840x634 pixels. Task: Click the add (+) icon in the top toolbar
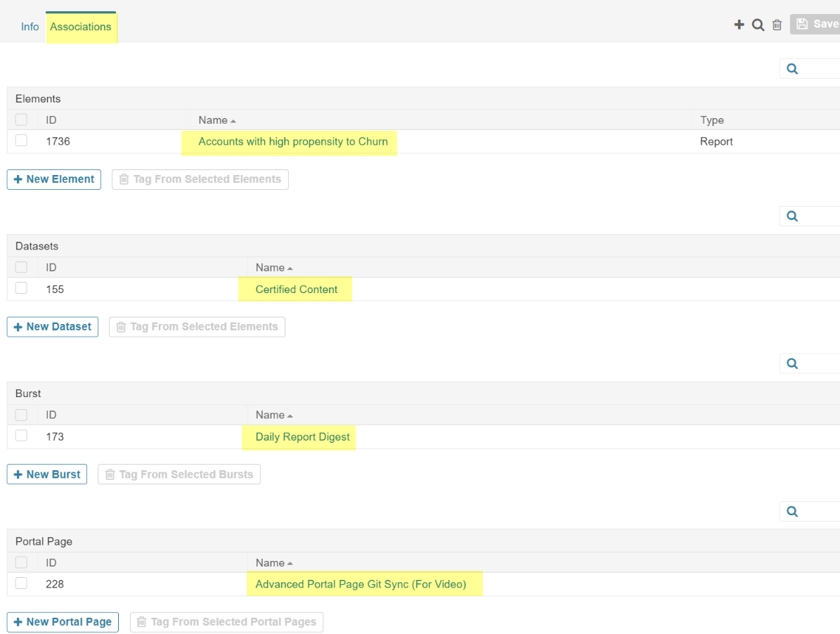[x=739, y=25]
